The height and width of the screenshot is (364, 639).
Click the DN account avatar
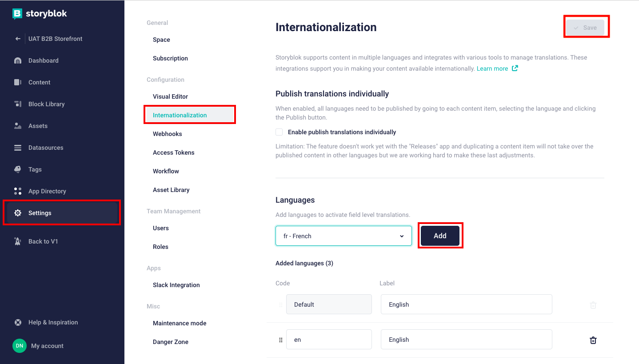(20, 346)
